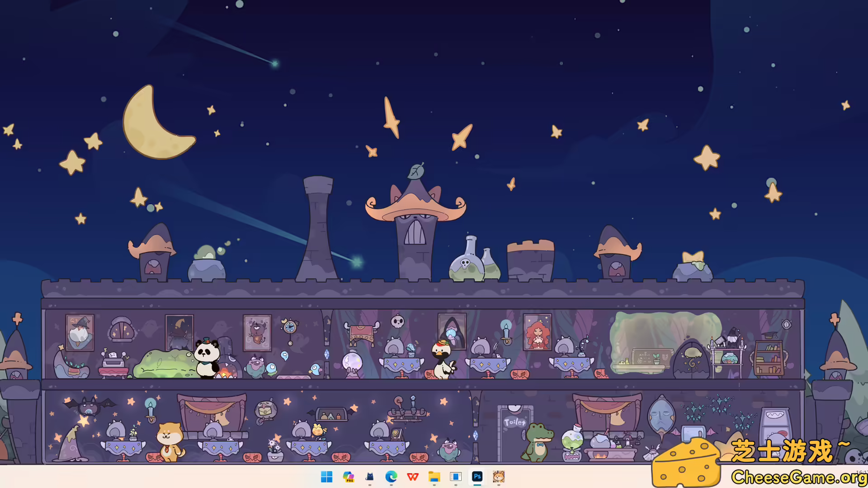868x488 pixels.
Task: Click the glowing crystal ball
Action: point(352,362)
